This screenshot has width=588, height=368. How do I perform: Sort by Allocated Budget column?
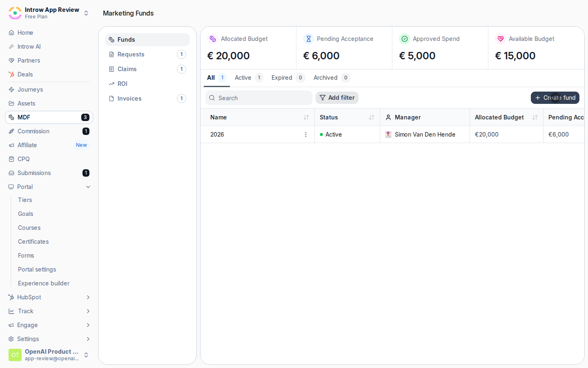coord(535,117)
